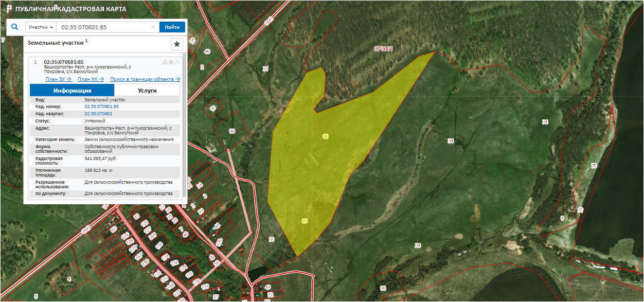
Task: Click the search magnifier icon
Action: click(x=15, y=27)
